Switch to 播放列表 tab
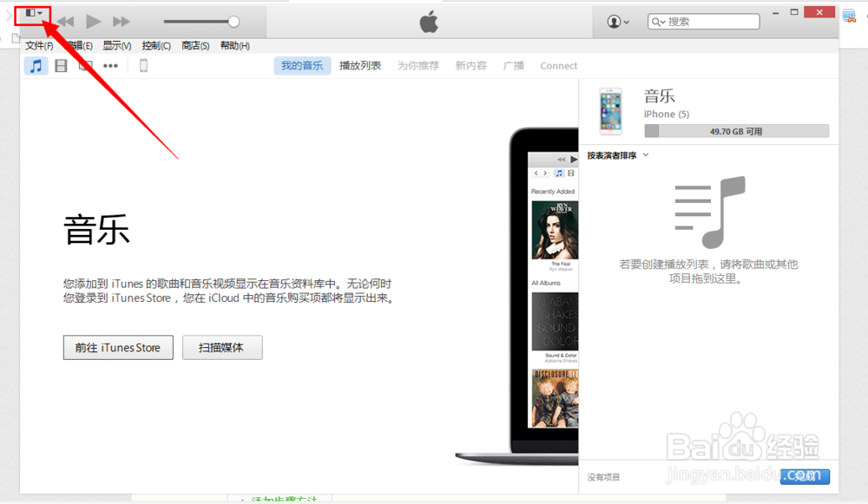This screenshot has height=504, width=868. (360, 65)
